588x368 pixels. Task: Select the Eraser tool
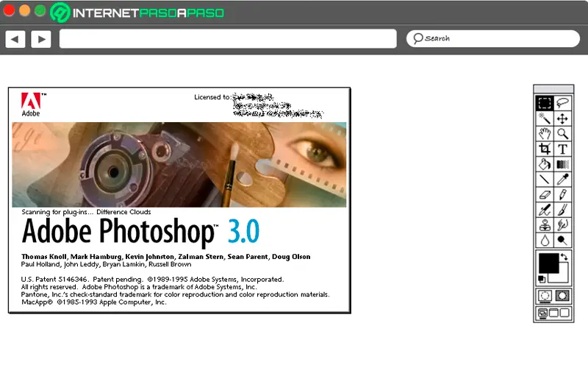pos(545,194)
